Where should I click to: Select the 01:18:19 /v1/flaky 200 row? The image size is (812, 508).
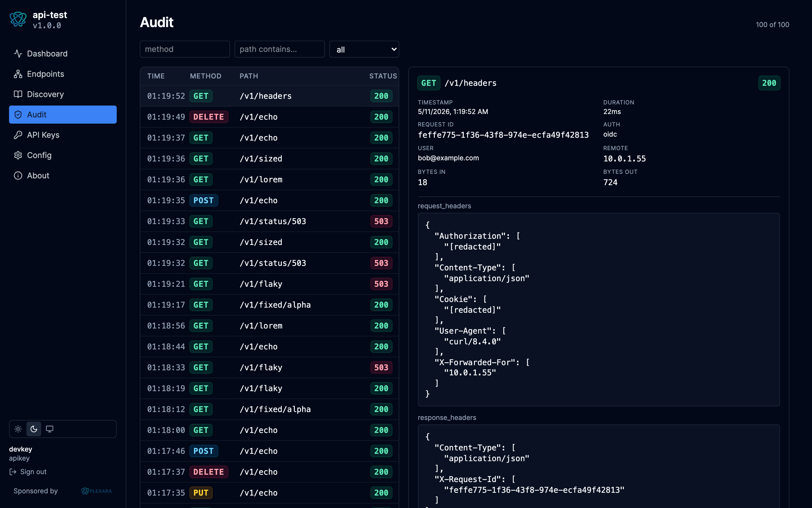coord(270,388)
